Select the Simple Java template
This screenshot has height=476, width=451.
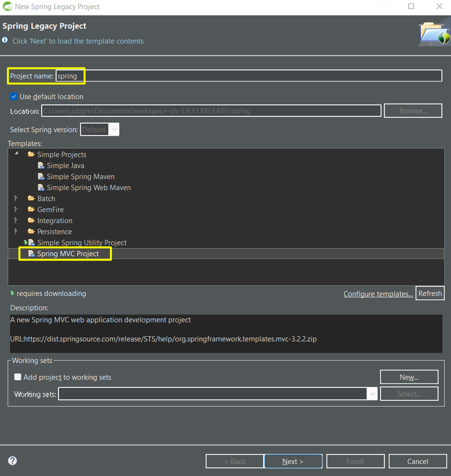tap(65, 165)
